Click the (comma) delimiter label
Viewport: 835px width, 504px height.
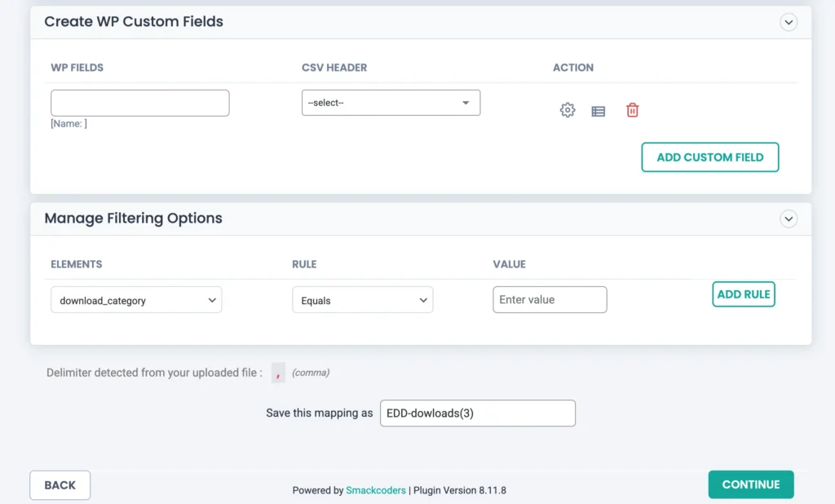coord(311,373)
